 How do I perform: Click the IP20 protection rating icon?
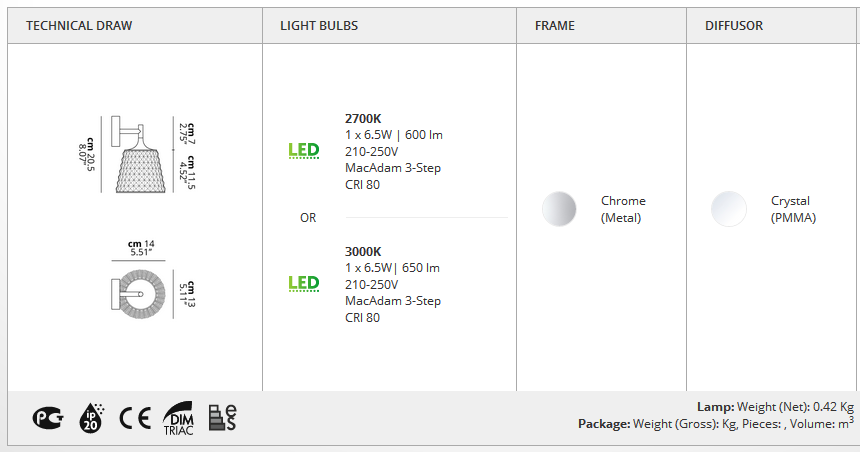91,418
